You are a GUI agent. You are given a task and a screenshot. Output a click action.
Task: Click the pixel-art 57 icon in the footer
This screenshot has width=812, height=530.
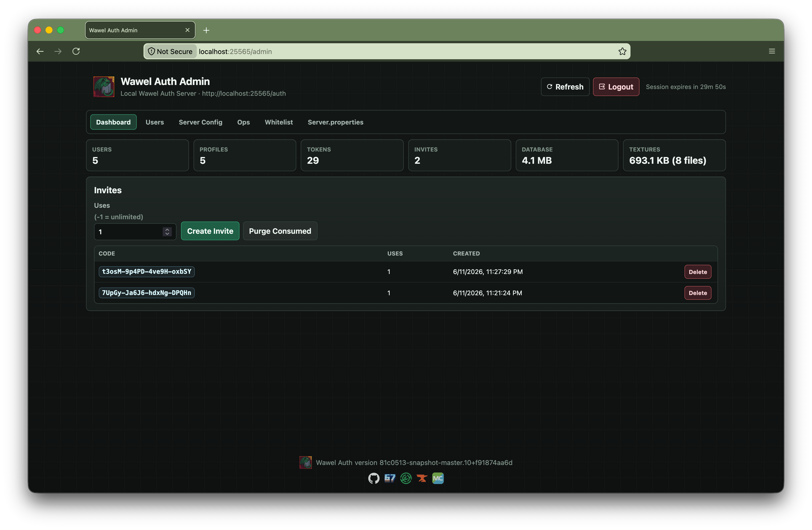point(389,478)
